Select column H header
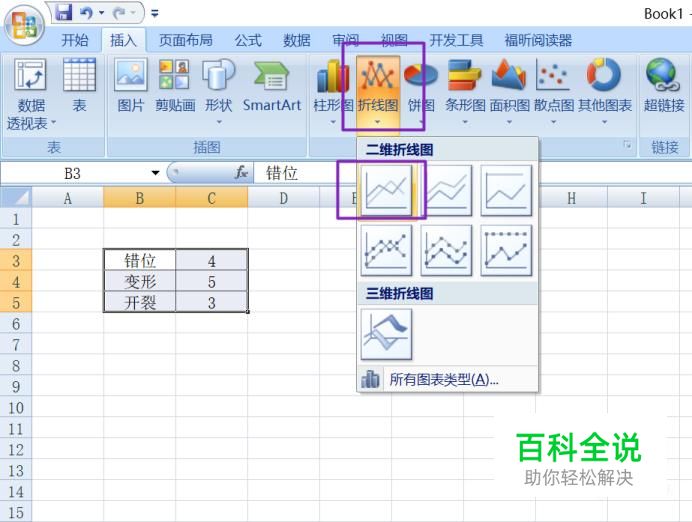This screenshot has width=692, height=522. 572,198
